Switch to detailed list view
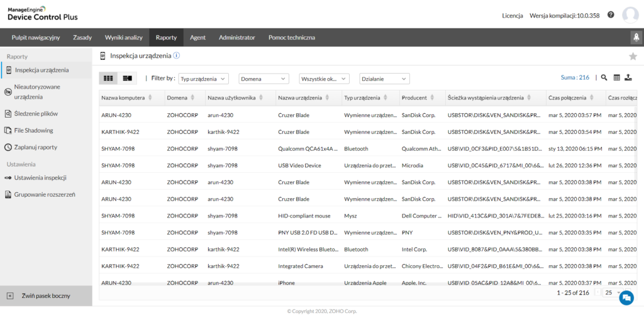Image resolution: width=644 pixels, height=315 pixels. [x=128, y=78]
